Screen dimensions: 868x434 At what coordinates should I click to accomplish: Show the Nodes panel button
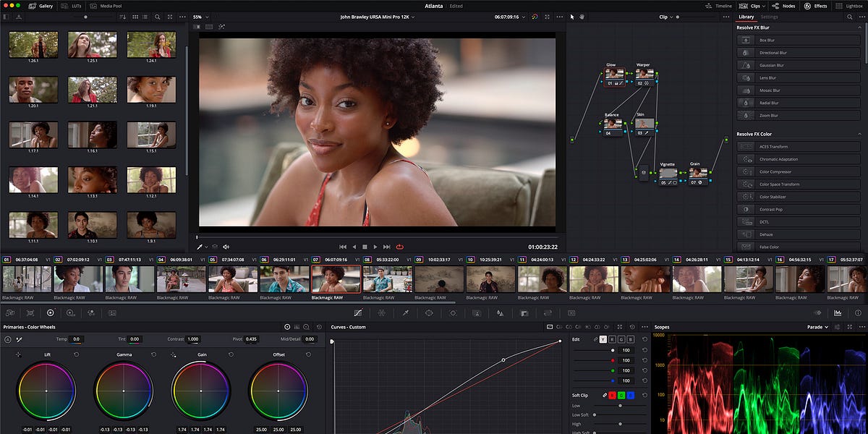point(784,5)
